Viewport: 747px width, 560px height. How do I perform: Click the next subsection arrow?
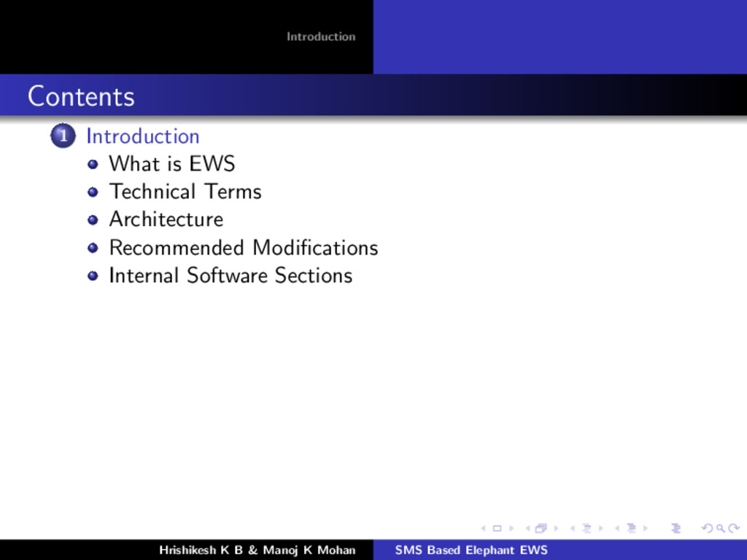point(601,528)
